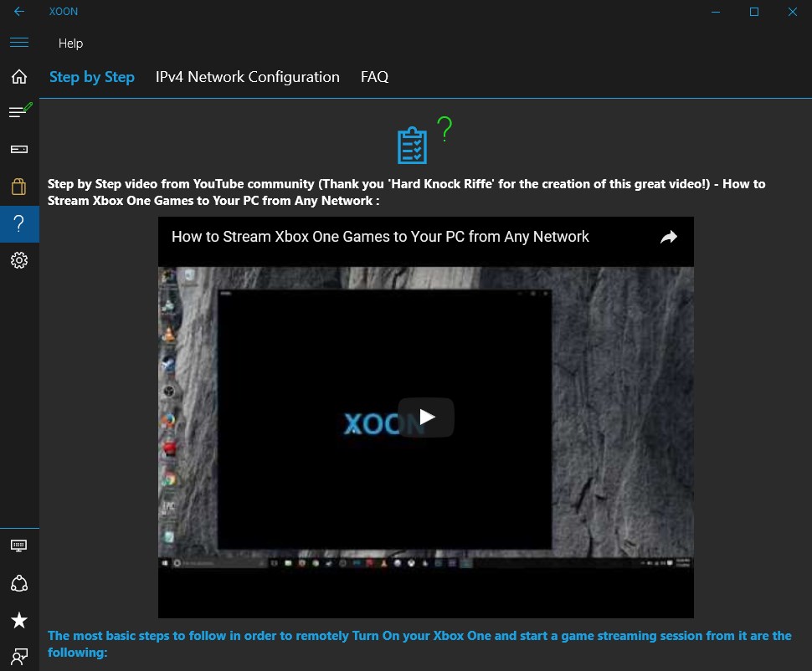Open IPv4 Network Configuration tab
The height and width of the screenshot is (671, 812).
coord(248,77)
